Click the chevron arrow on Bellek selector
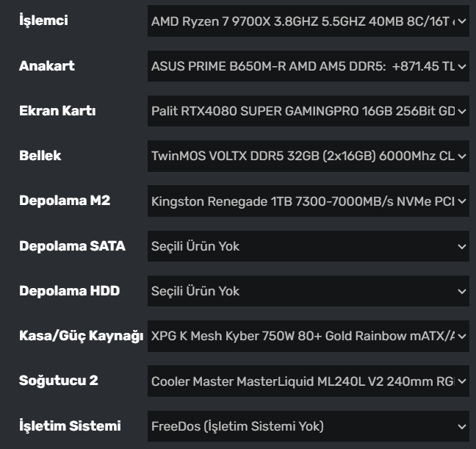 click(461, 157)
